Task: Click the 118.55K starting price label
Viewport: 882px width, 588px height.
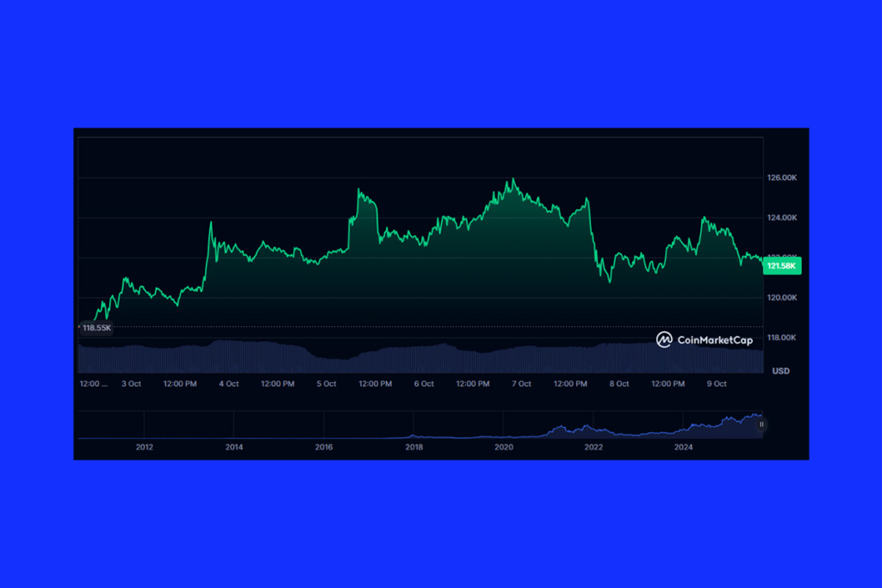Action: (96, 328)
